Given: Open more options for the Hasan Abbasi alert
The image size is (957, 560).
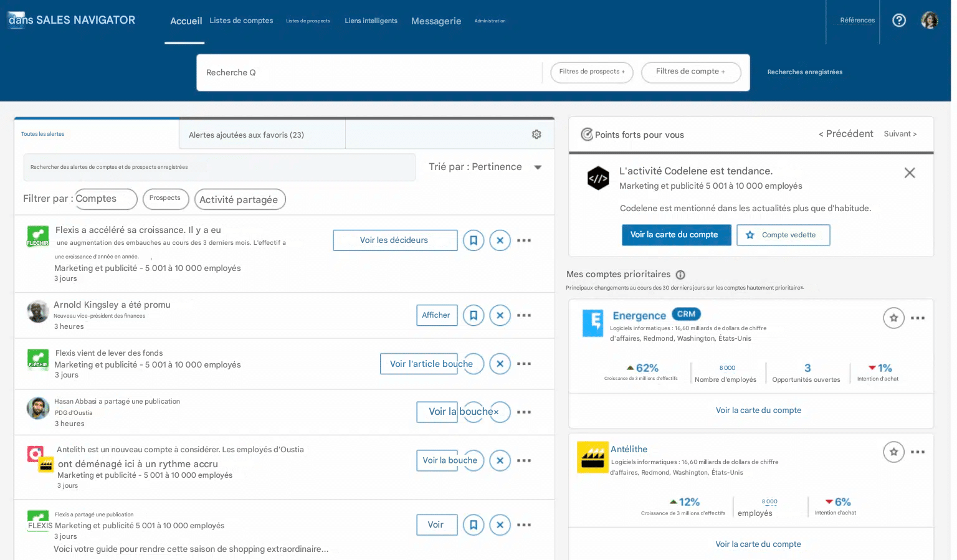Looking at the screenshot, I should tap(524, 412).
